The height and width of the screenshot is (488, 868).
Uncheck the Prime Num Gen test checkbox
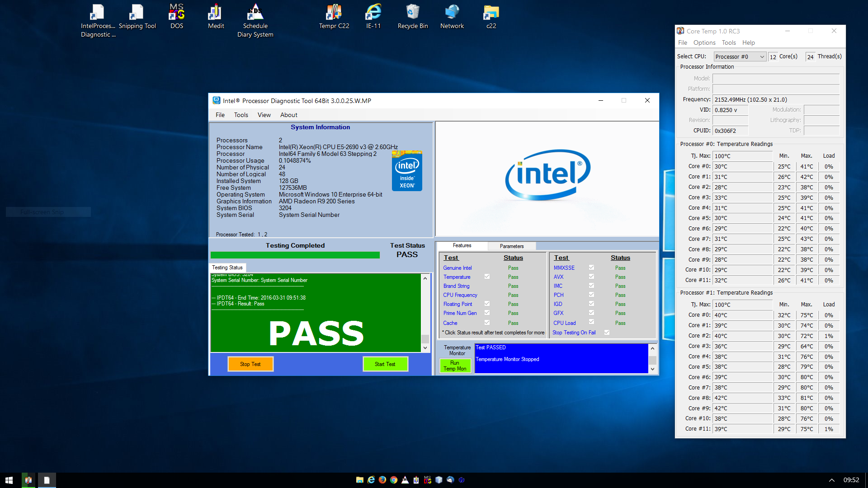coord(487,313)
